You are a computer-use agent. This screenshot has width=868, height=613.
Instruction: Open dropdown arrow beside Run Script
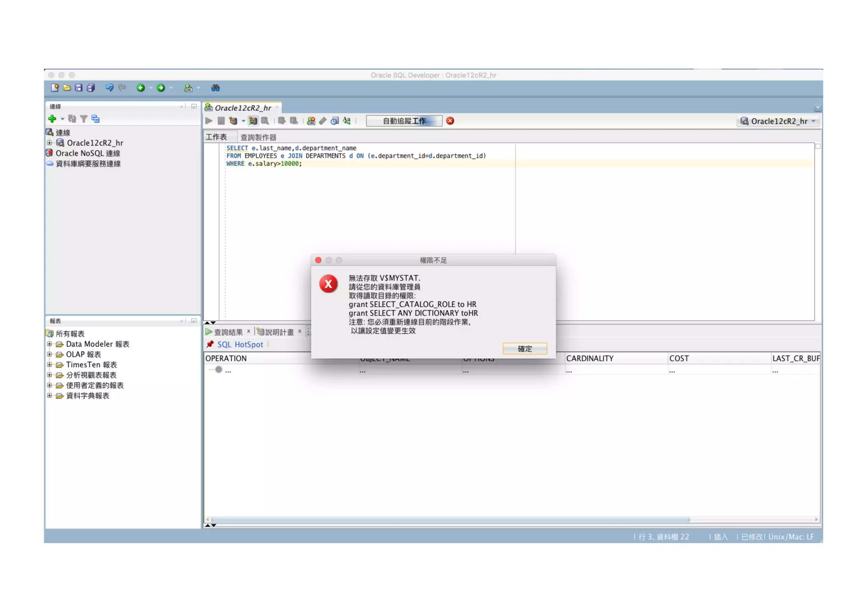(x=243, y=121)
